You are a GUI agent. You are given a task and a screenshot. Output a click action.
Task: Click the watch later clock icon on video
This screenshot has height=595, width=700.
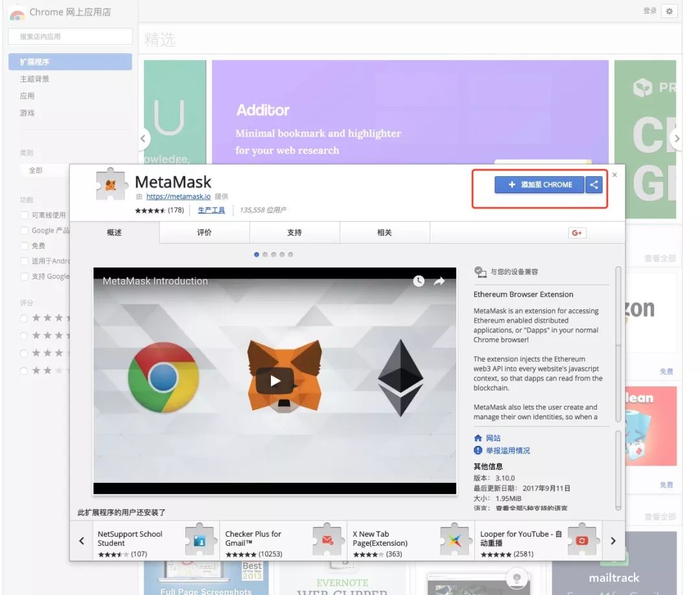[418, 281]
